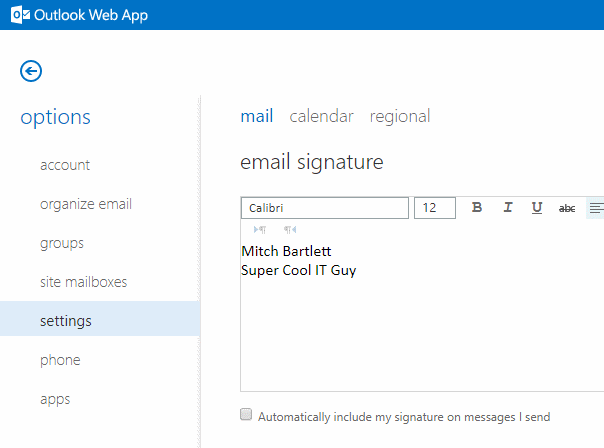Select the mail tab
The width and height of the screenshot is (604, 448).
(x=256, y=116)
